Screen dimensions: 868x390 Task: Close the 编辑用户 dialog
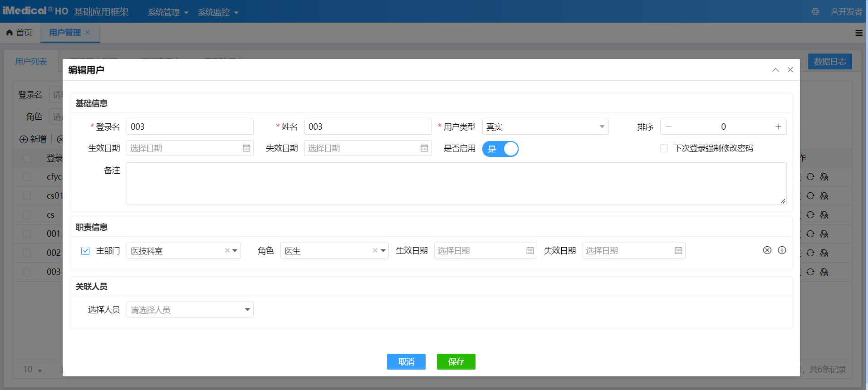(790, 70)
